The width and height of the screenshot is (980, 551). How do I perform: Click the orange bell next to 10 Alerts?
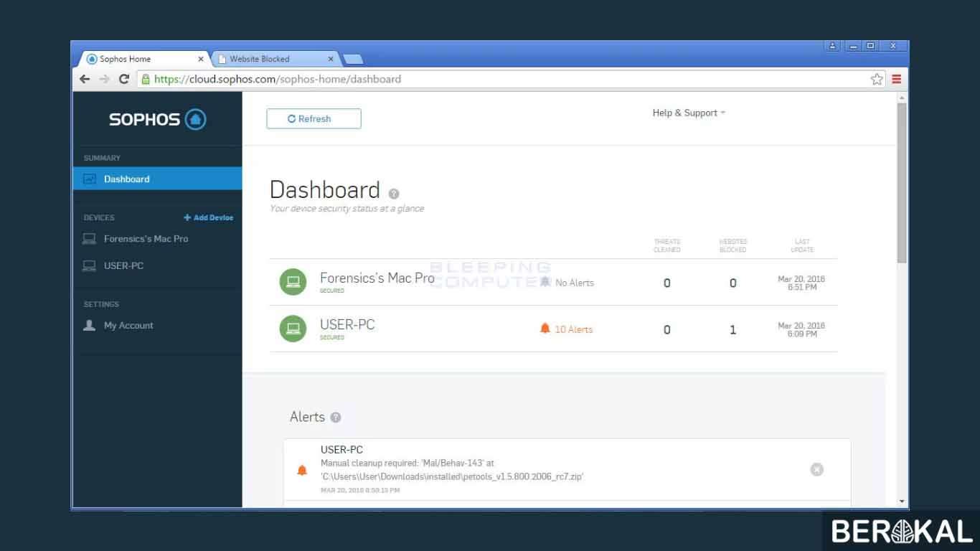[x=545, y=329]
